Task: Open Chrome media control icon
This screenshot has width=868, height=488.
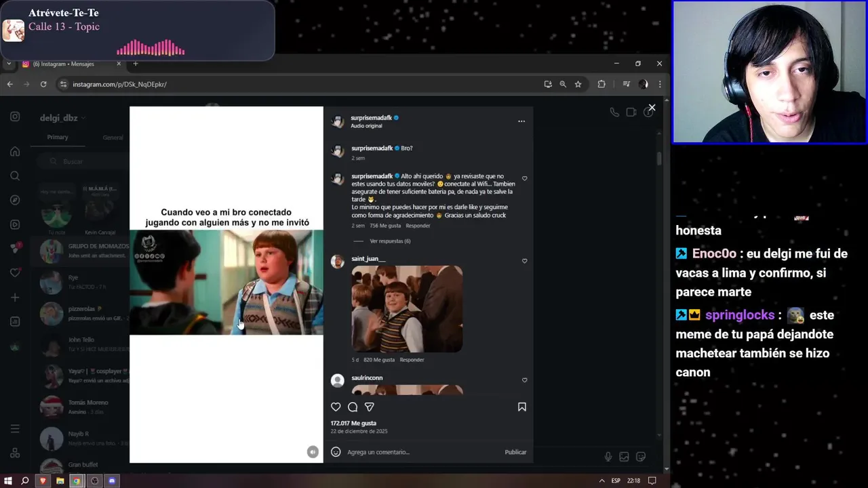Action: [626, 84]
